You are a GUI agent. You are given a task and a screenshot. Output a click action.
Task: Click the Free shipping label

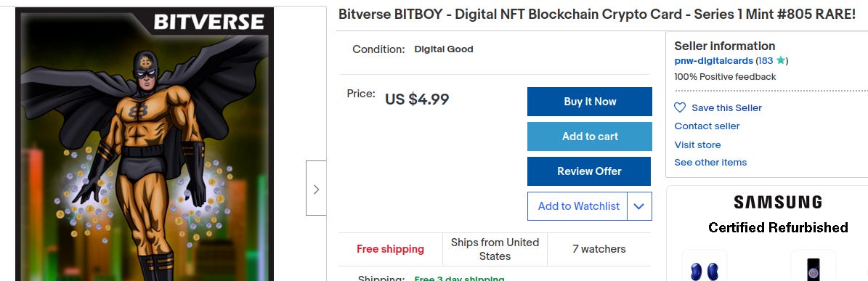pyautogui.click(x=390, y=250)
